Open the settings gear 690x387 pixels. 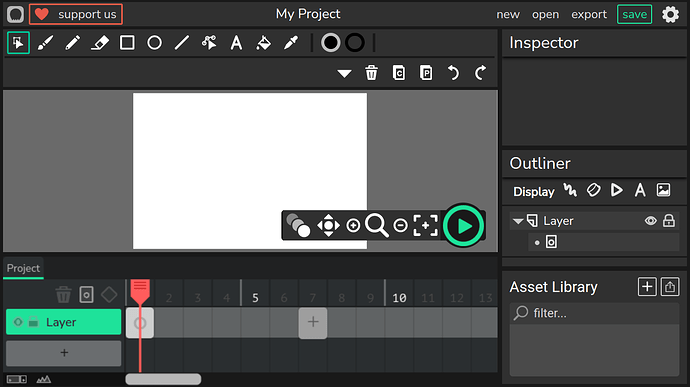pos(671,15)
